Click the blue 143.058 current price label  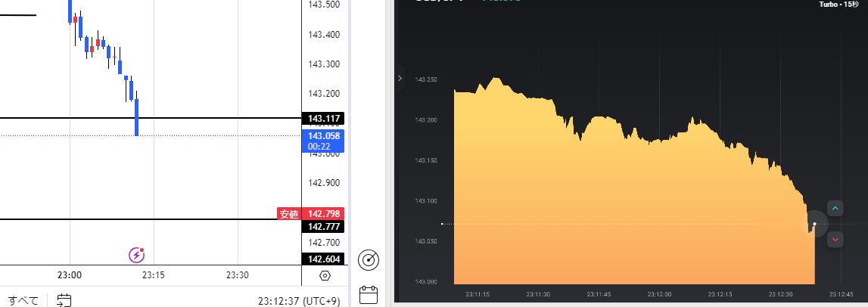tap(323, 140)
